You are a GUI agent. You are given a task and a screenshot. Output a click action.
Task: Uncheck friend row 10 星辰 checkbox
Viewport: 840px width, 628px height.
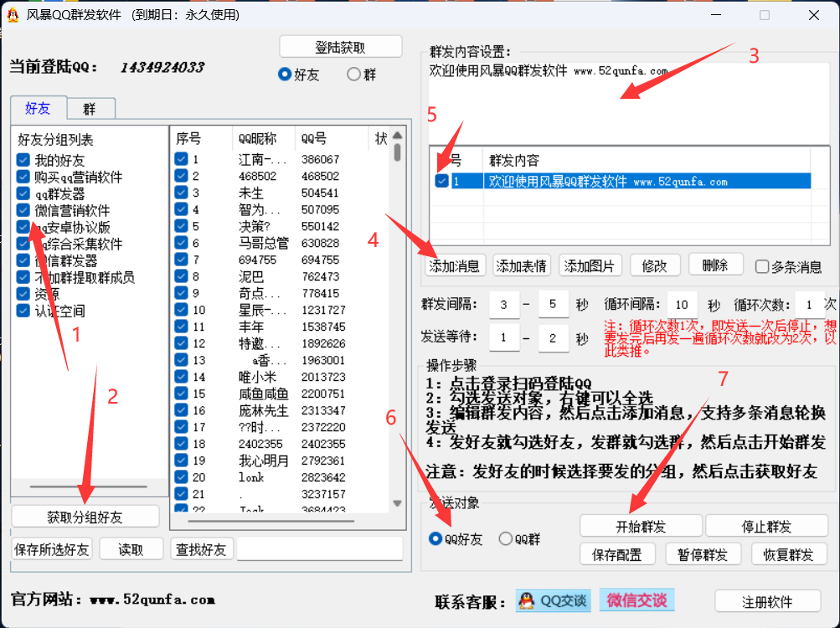[x=181, y=310]
